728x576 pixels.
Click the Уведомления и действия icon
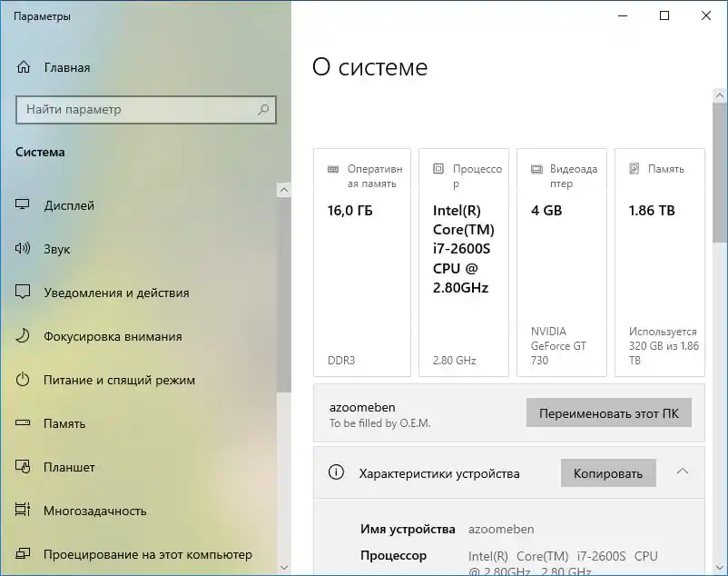click(23, 292)
